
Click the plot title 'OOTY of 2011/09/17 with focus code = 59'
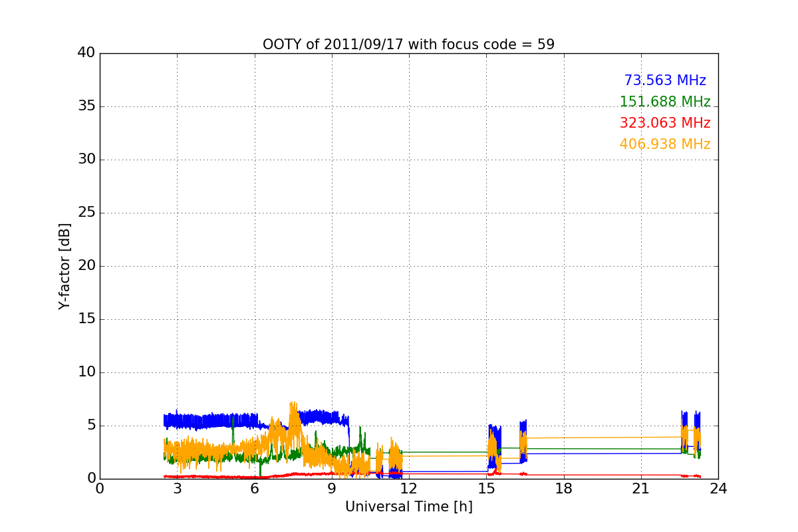tap(408, 45)
